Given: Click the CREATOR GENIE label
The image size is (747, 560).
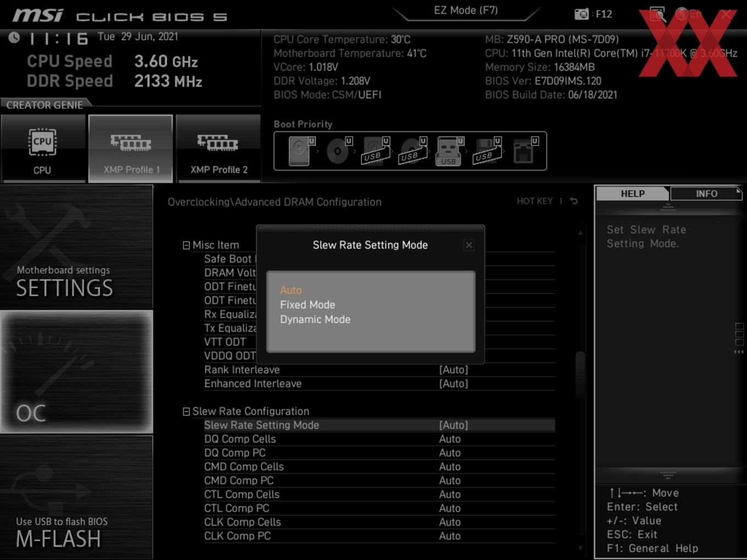Looking at the screenshot, I should coord(44,105).
